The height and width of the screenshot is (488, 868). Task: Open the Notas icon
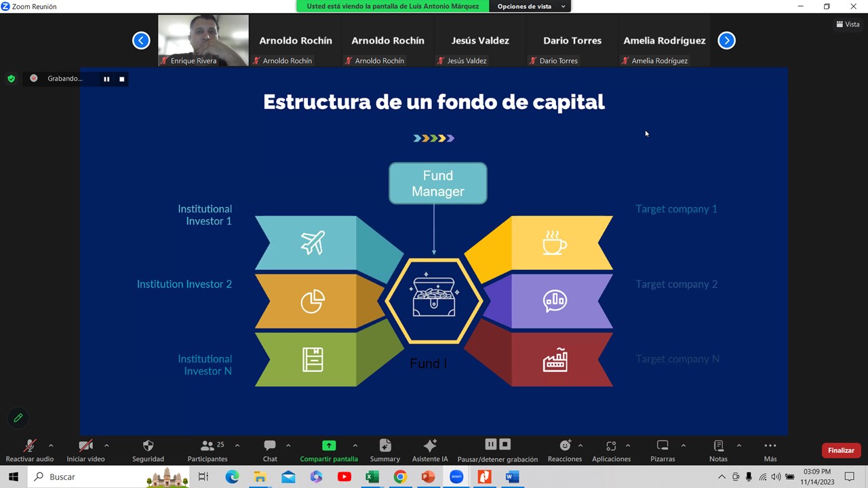pyautogui.click(x=718, y=446)
